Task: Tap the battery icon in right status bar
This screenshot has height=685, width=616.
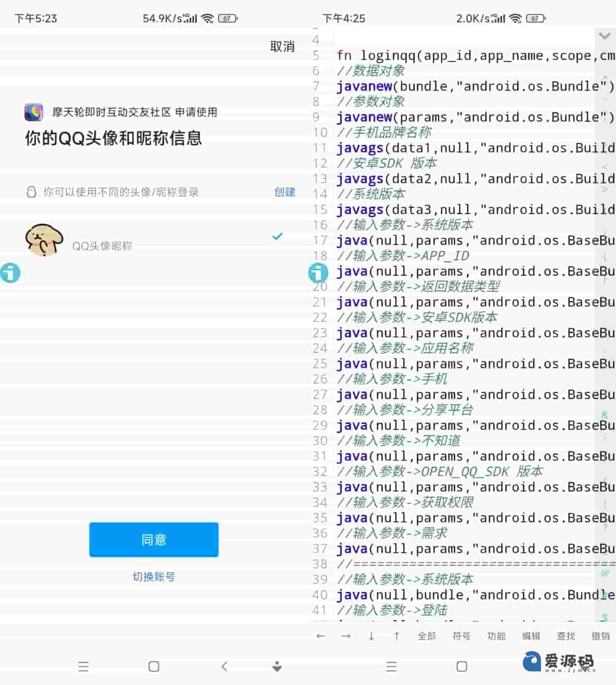Action: pos(536,18)
